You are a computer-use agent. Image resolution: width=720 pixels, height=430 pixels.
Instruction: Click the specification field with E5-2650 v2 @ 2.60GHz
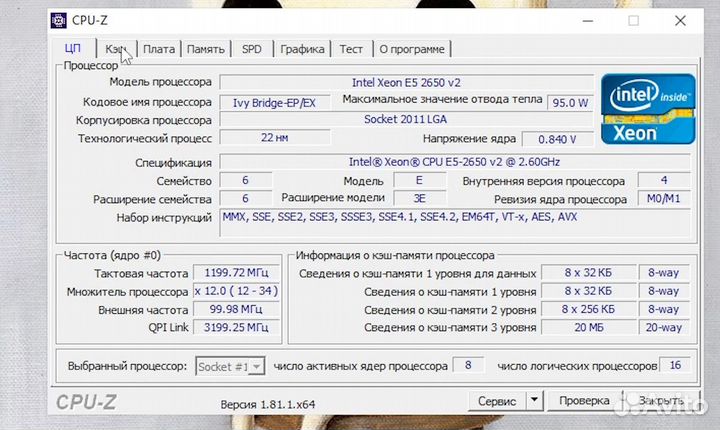pyautogui.click(x=455, y=162)
